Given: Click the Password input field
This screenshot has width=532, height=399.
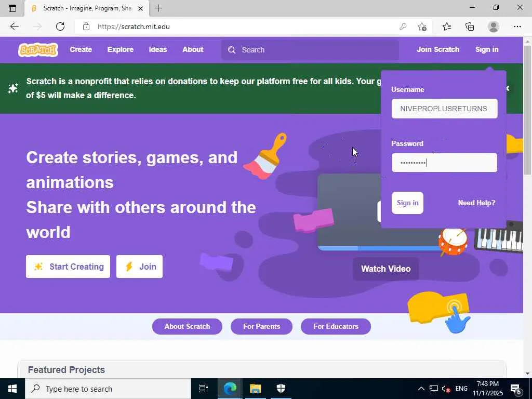Looking at the screenshot, I should click(445, 163).
